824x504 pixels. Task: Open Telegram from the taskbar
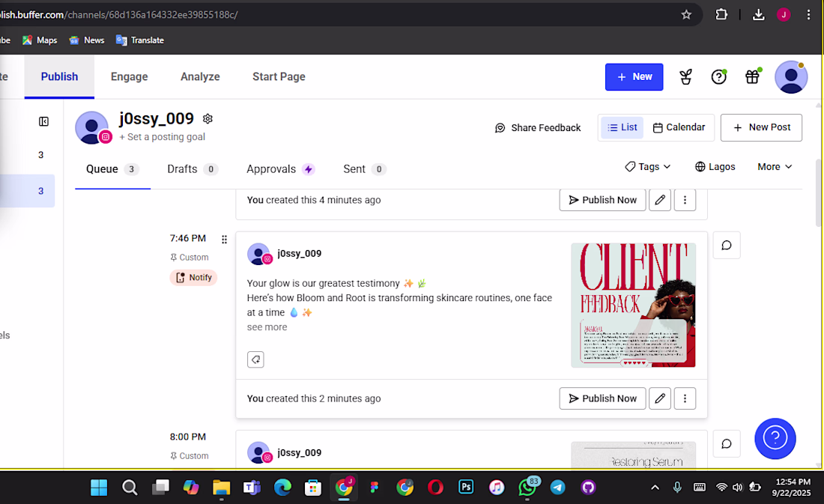coord(557,488)
